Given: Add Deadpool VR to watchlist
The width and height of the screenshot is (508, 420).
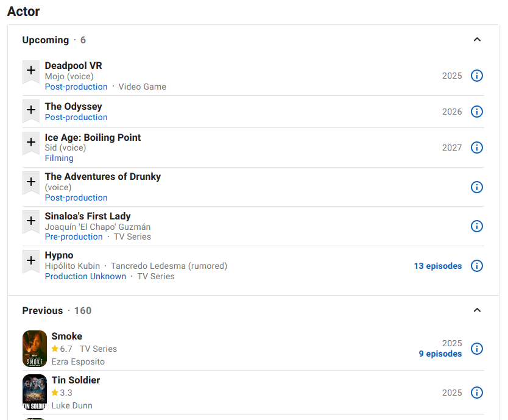Looking at the screenshot, I should (31, 72).
